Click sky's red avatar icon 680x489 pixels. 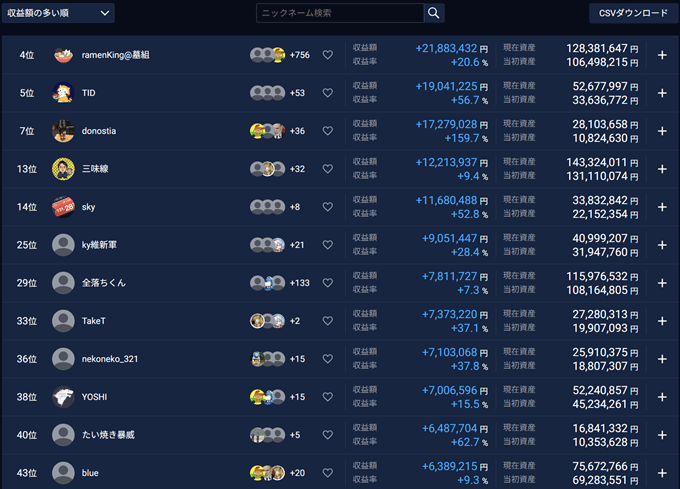(64, 207)
